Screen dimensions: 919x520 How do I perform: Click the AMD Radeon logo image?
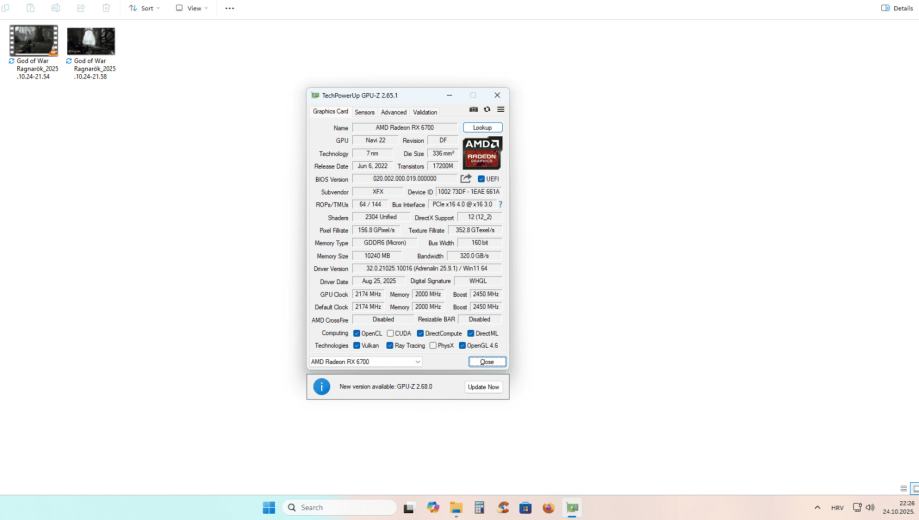click(482, 153)
